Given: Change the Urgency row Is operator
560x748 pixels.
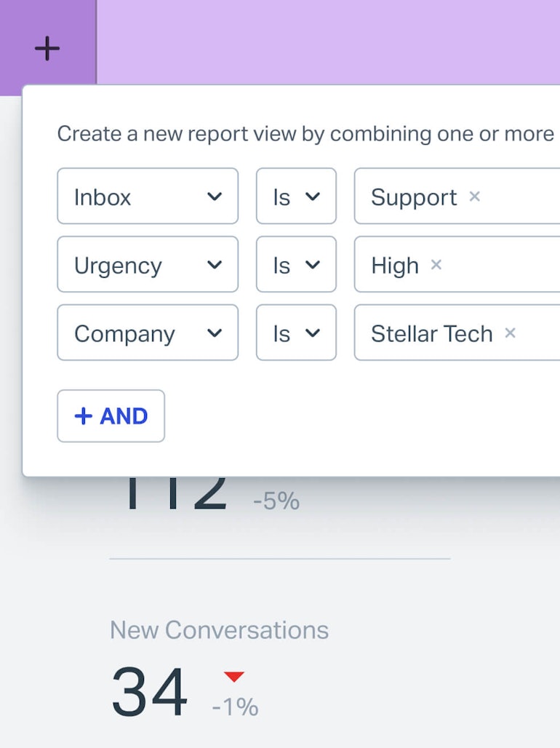Looking at the screenshot, I should point(296,265).
